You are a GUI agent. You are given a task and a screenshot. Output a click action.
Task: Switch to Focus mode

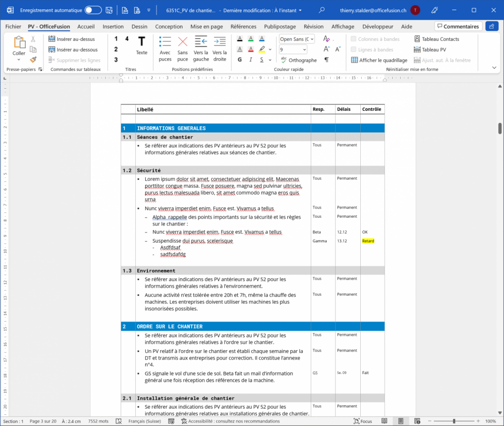click(363, 421)
